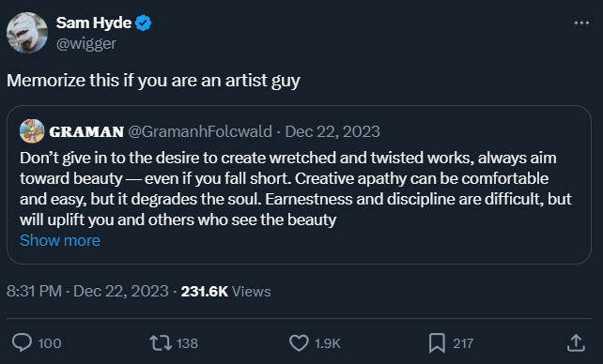
Task: Open the quoted tweet body text
Action: [296, 189]
